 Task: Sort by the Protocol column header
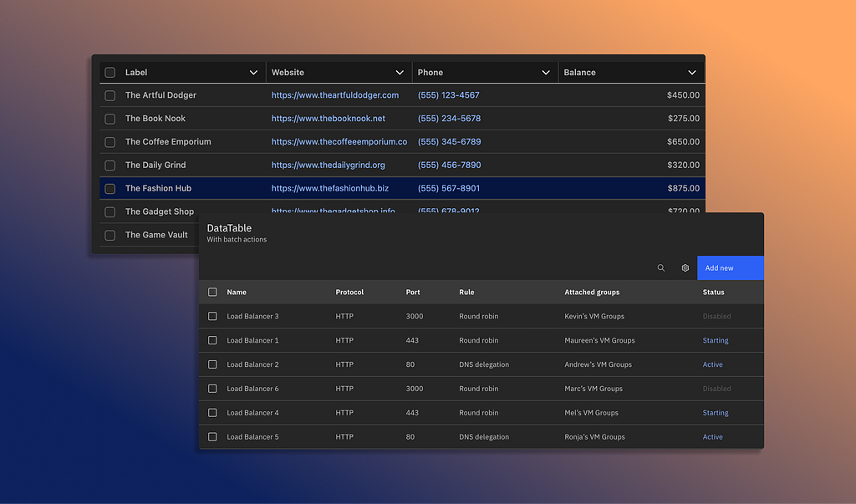(349, 293)
